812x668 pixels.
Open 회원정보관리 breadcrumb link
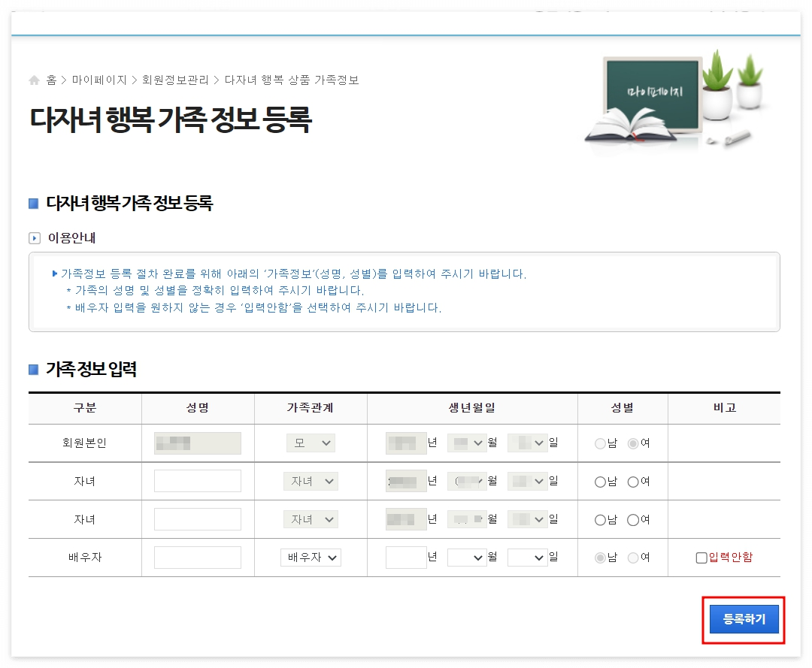[x=175, y=80]
